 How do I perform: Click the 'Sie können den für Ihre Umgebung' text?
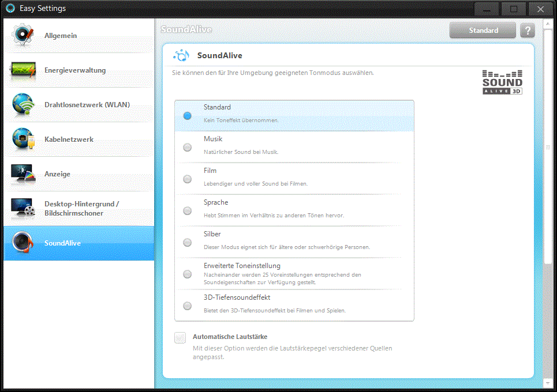click(273, 73)
